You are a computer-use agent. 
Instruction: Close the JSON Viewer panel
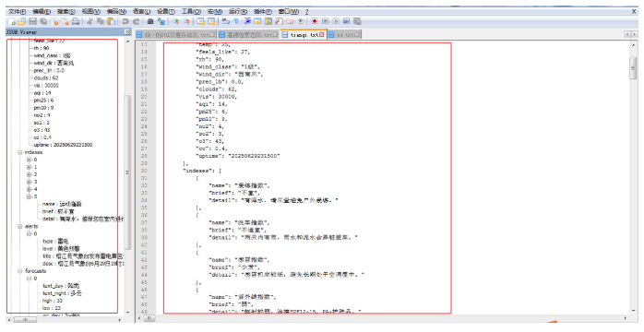point(127,32)
